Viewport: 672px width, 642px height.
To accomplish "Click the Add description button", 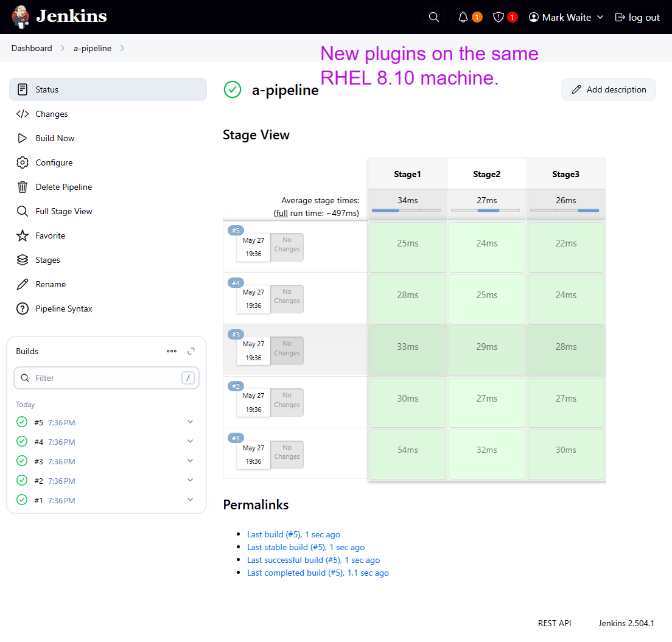I will [x=609, y=89].
